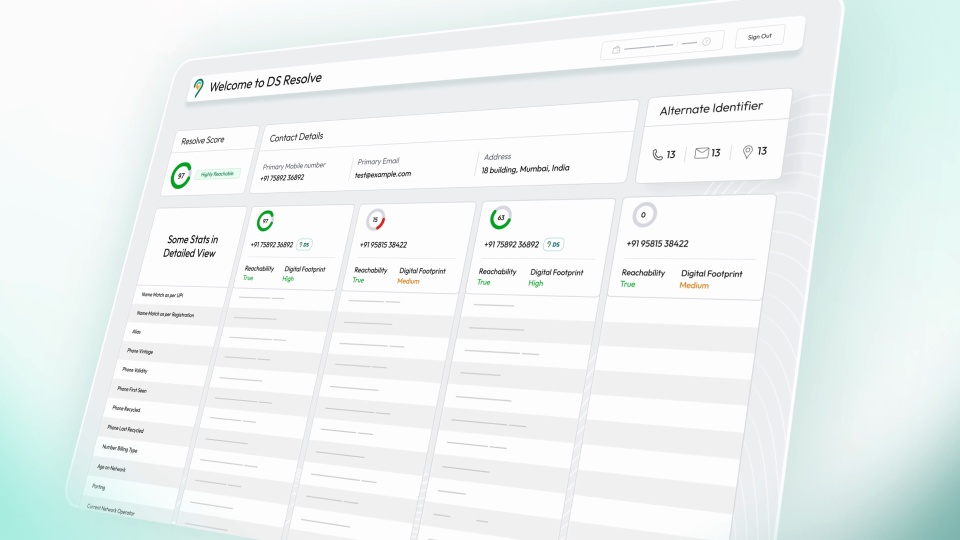Click the address 18 building, Mumbai, India

(525, 169)
